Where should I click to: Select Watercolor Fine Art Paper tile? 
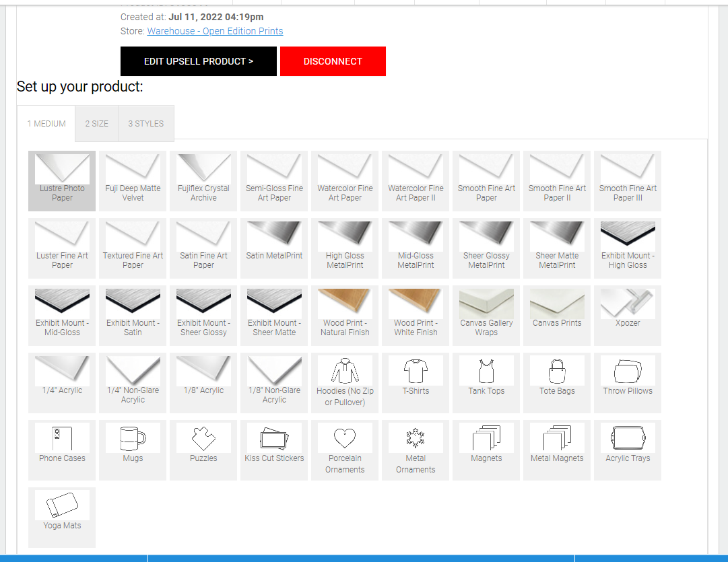[x=345, y=181]
